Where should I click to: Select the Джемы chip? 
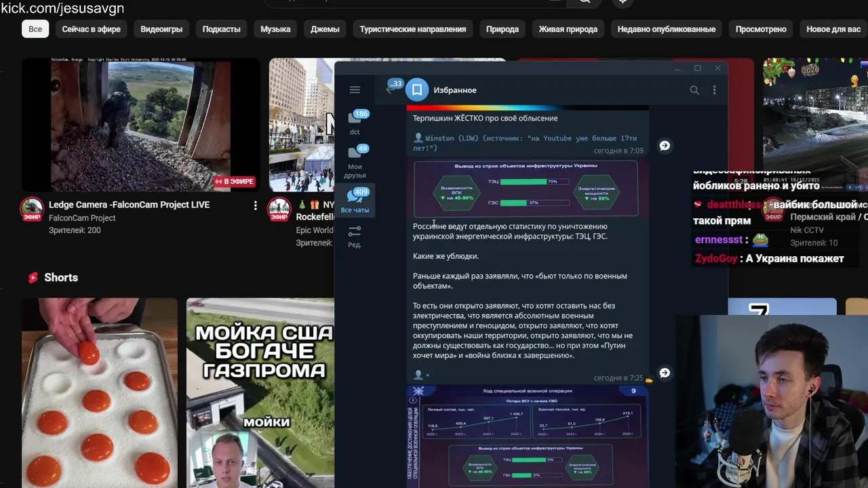click(325, 29)
